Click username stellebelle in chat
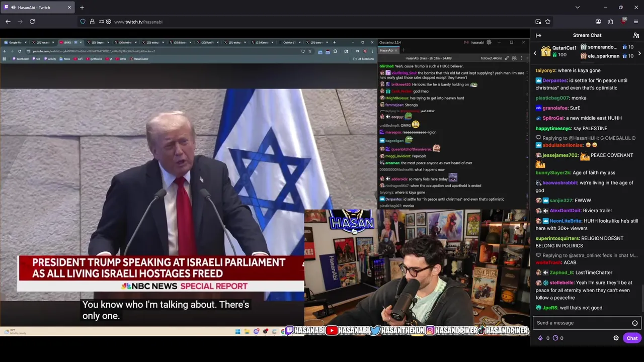Screen dimensions: 644x362 (x=561, y=283)
